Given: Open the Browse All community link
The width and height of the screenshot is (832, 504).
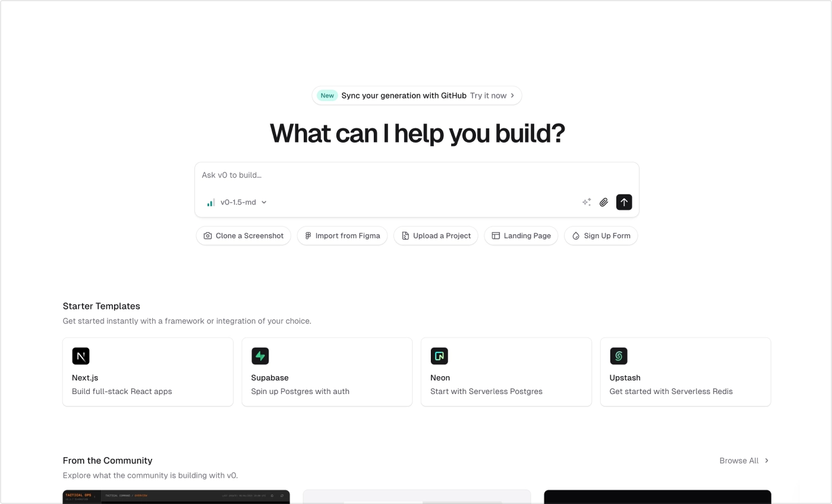Looking at the screenshot, I should (x=739, y=461).
